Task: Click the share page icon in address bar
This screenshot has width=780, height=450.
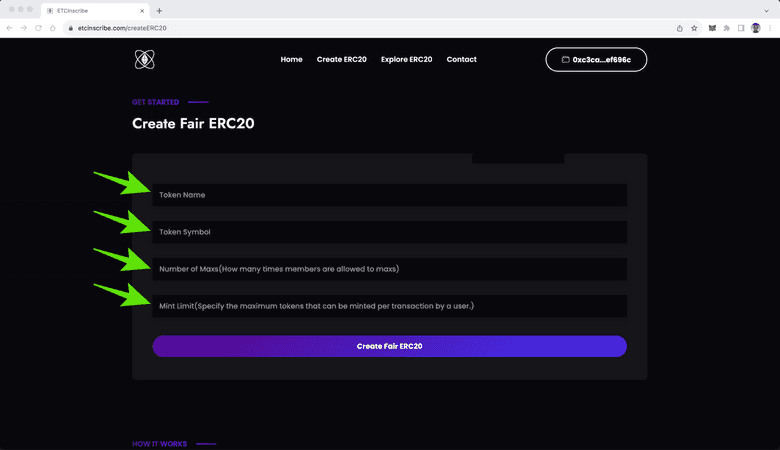Action: point(679,28)
